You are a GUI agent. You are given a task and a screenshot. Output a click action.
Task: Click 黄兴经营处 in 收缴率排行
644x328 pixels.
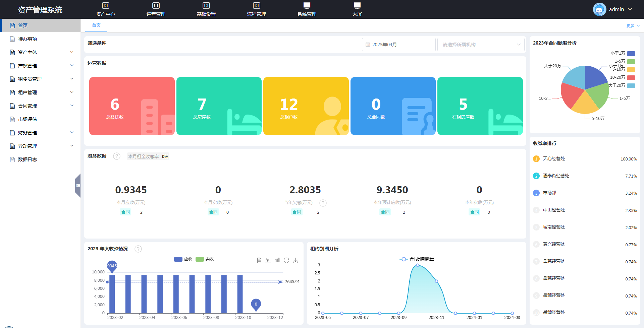point(554,244)
